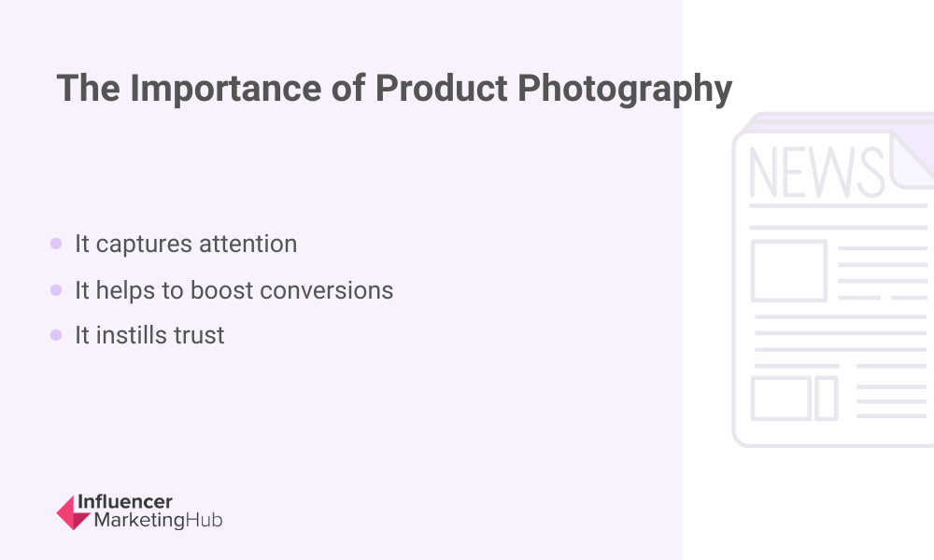Click the narrow rectangle beside the wide newspaper box
The height and width of the screenshot is (560, 934).
[x=827, y=399]
